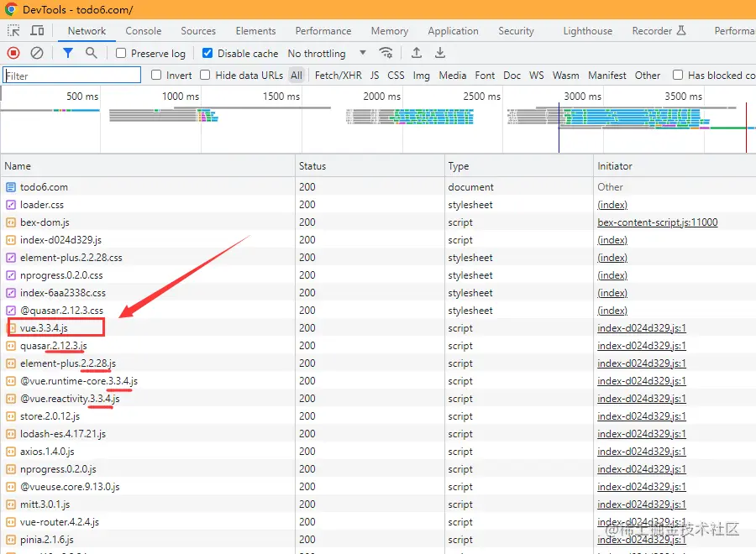756x554 pixels.
Task: Filter requests by Other type
Action: [x=647, y=76]
